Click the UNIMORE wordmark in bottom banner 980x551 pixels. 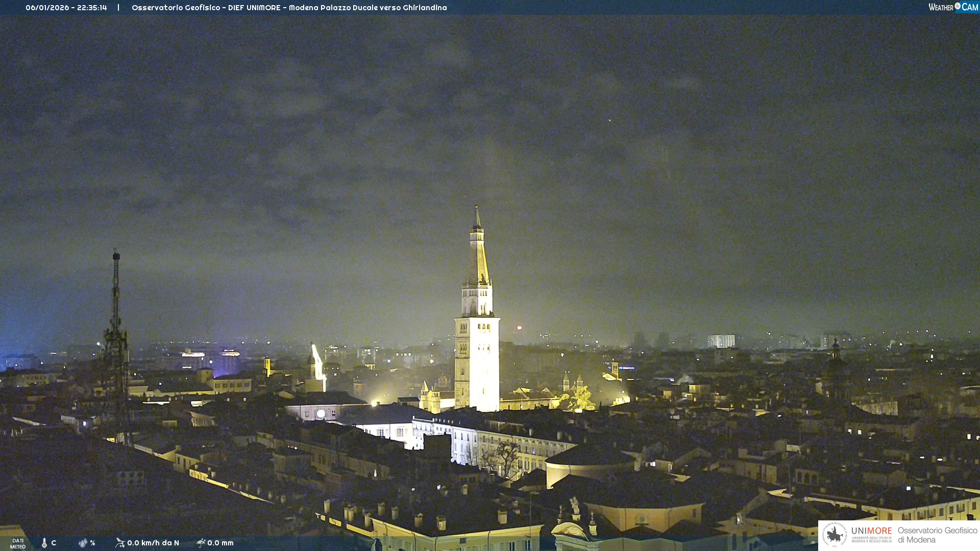871,531
